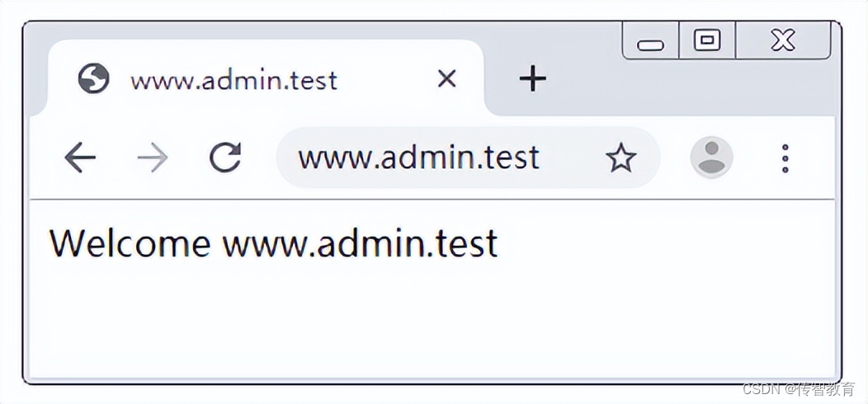Go back using the left arrow
This screenshot has height=404, width=868.
(80, 157)
